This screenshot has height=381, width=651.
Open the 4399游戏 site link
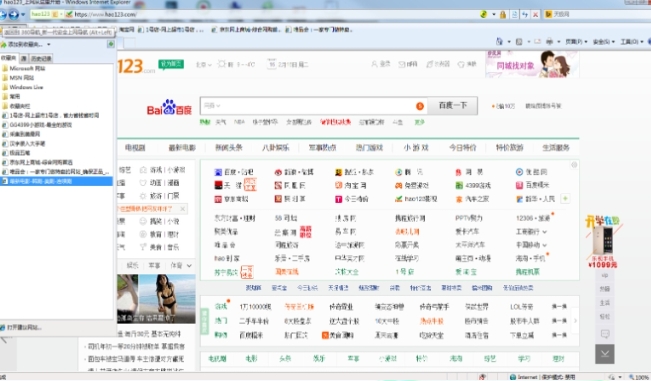473,186
